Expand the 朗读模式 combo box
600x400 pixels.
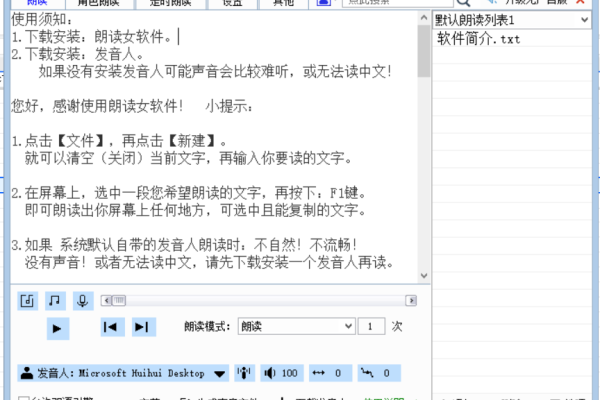pos(296,327)
